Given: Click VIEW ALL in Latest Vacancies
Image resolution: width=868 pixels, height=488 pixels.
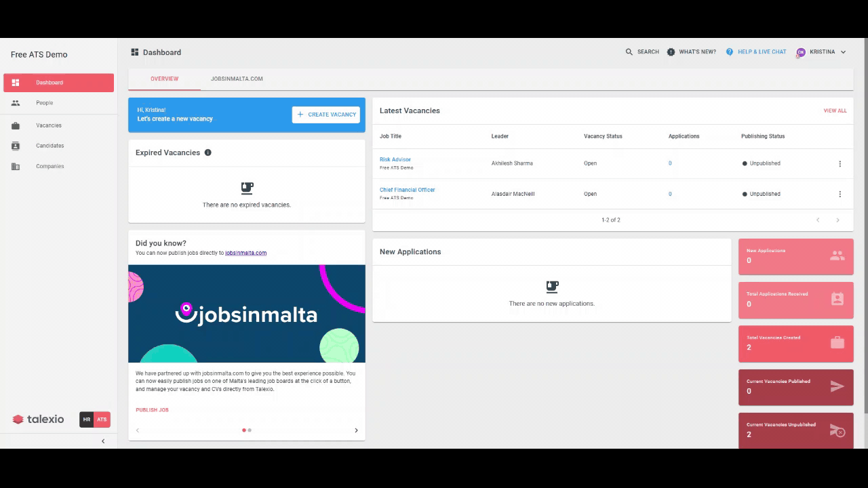Looking at the screenshot, I should [x=835, y=110].
